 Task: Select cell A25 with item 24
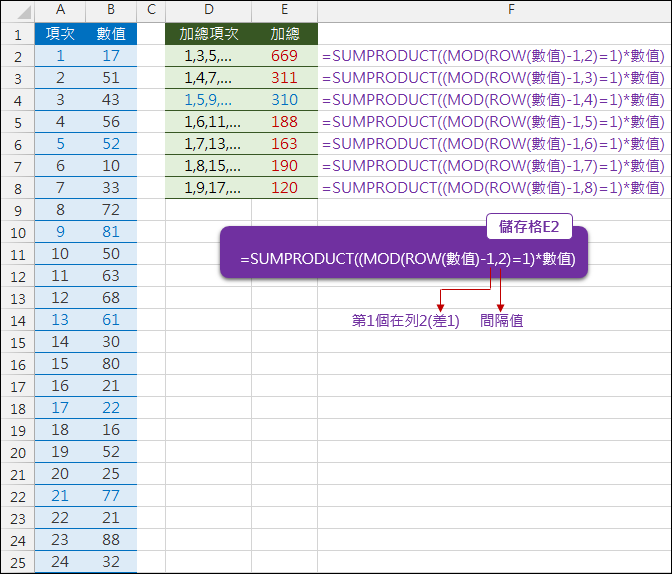60,562
